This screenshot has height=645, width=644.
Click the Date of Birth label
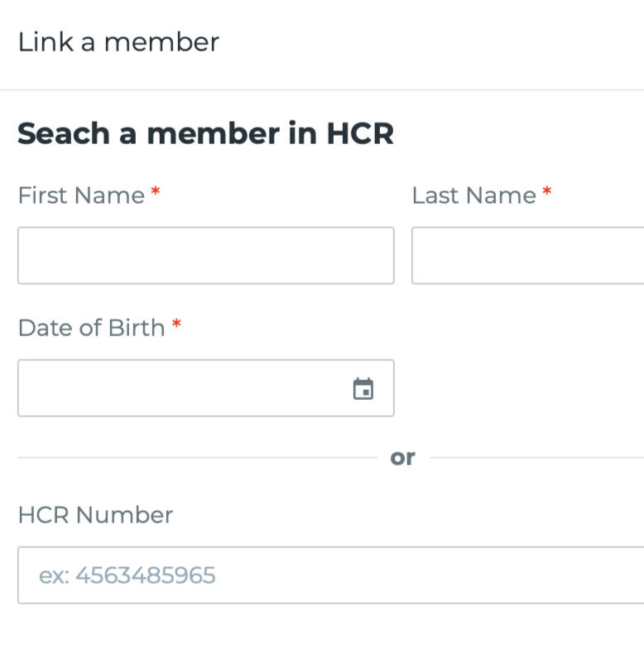(92, 328)
